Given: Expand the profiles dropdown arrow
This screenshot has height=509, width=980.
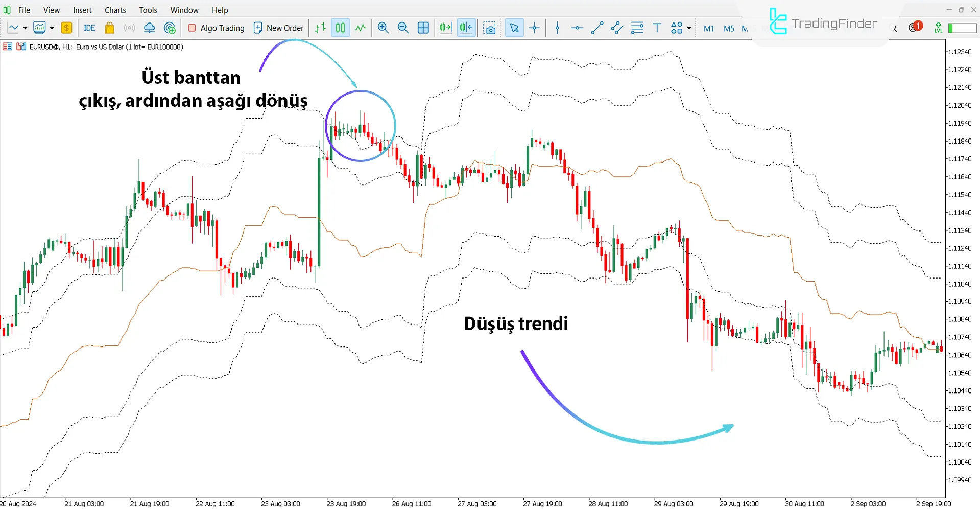Looking at the screenshot, I should 51,28.
